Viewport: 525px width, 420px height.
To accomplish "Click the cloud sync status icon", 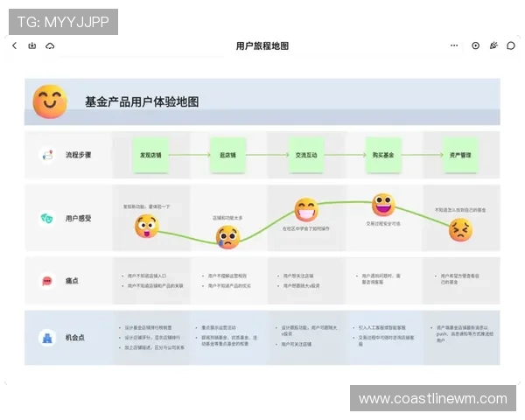I will click(50, 45).
